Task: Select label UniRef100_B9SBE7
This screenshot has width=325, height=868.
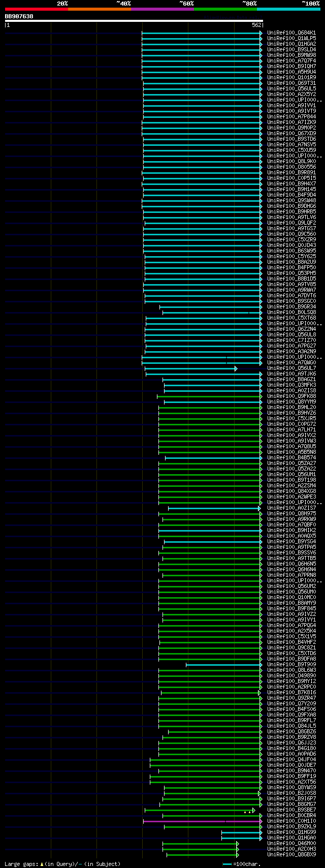Action: [x=291, y=810]
